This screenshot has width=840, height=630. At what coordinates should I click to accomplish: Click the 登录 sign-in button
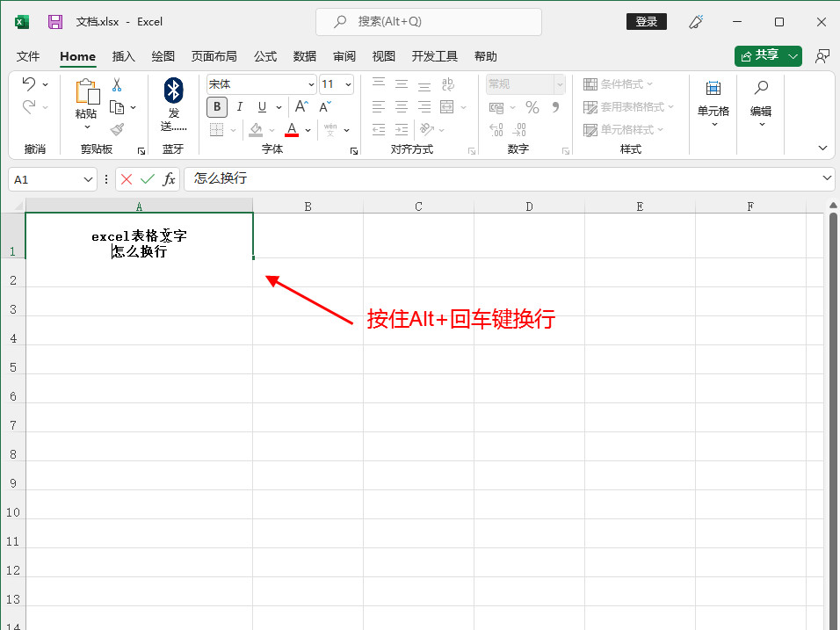click(646, 21)
